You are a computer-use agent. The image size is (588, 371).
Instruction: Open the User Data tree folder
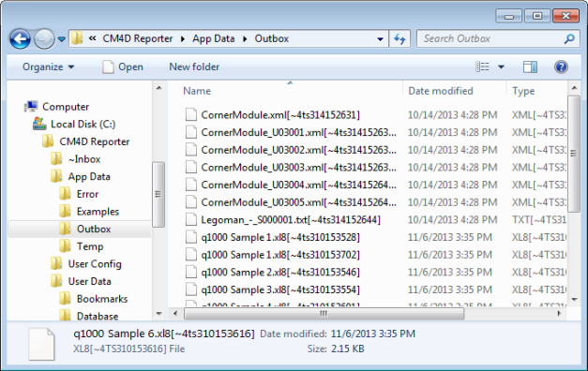point(89,281)
